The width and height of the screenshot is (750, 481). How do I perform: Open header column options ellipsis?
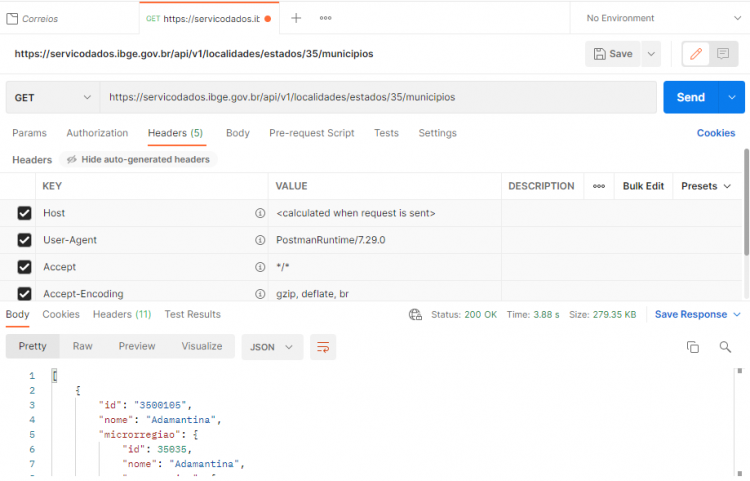tap(599, 186)
